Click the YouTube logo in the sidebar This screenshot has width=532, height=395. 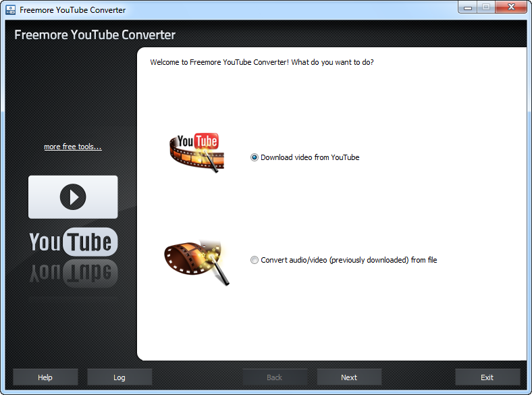click(x=74, y=242)
